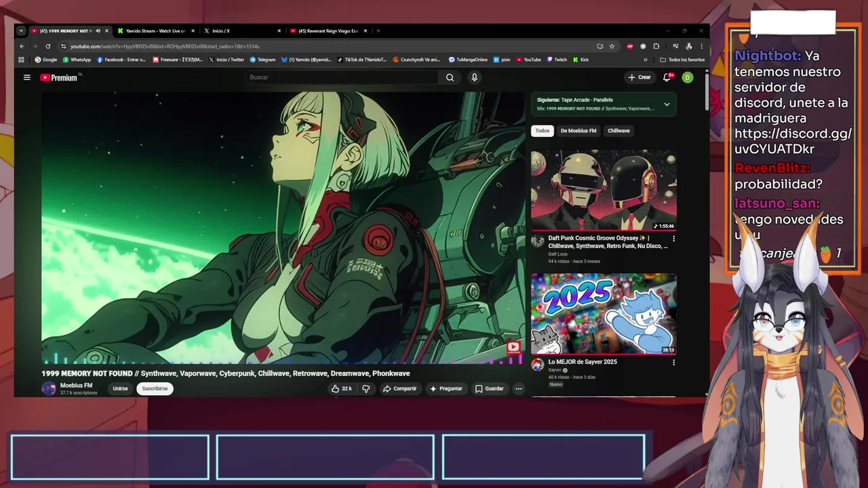Click the Buscar search field

342,77
